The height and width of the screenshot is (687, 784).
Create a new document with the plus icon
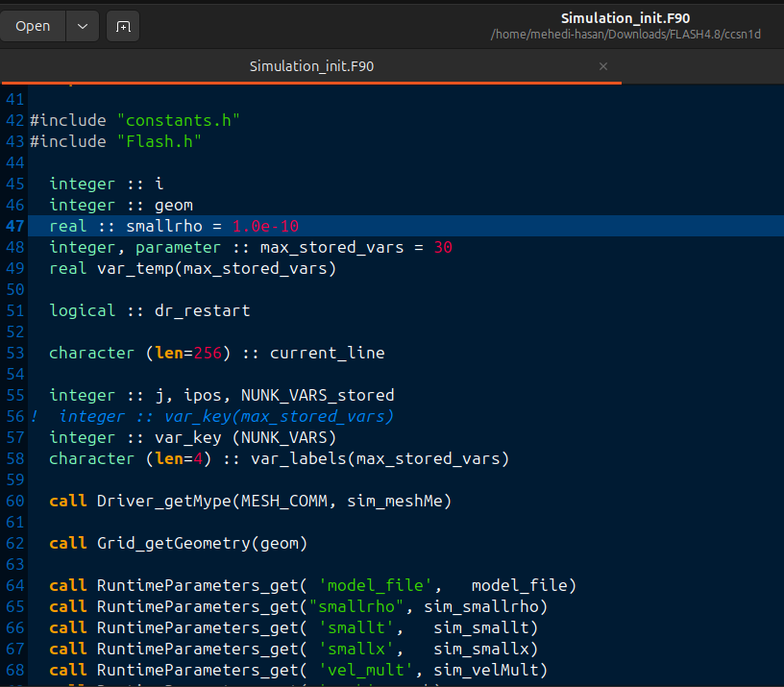pyautogui.click(x=123, y=26)
